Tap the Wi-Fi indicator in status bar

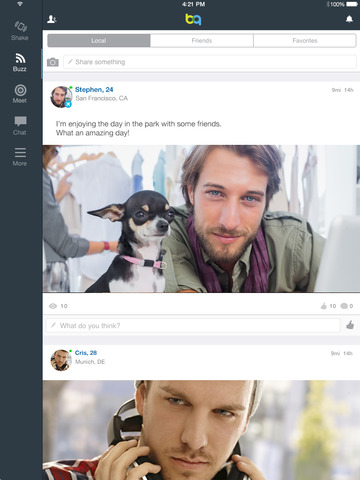tap(20, 4)
